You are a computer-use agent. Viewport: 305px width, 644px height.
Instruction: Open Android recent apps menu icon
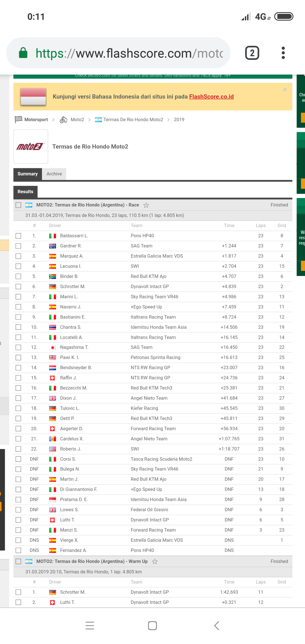[90, 626]
